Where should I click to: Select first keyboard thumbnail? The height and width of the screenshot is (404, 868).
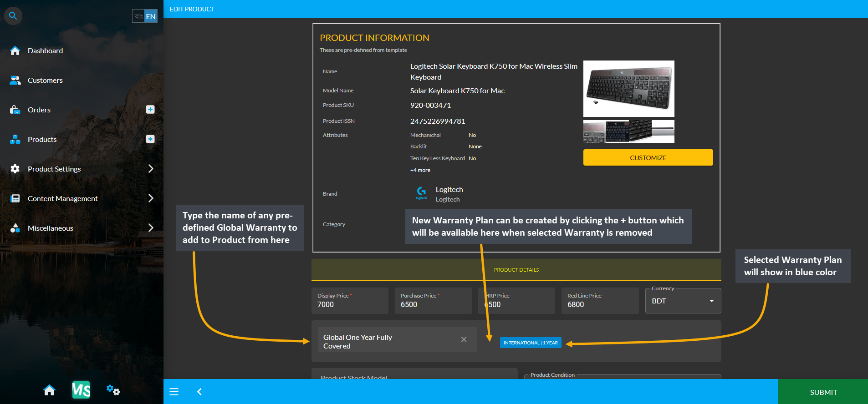(x=594, y=131)
